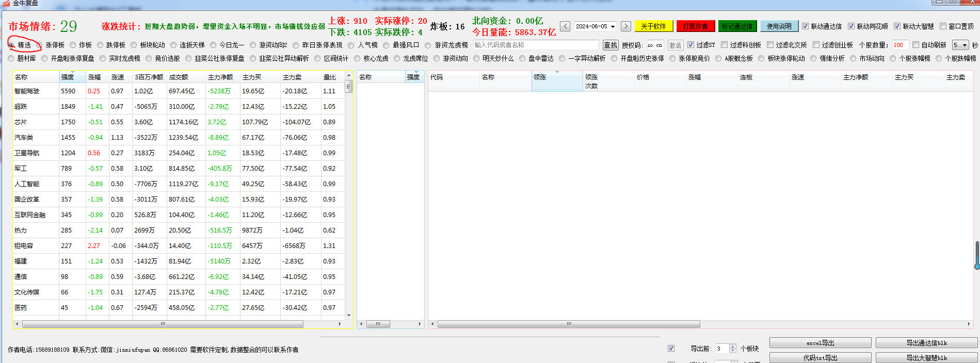Toggle the 联动同花顺 checkbox

(x=851, y=26)
